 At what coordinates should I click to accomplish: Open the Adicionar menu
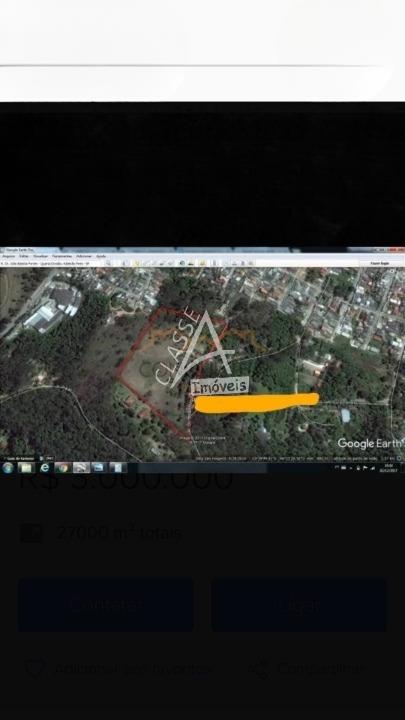84,256
